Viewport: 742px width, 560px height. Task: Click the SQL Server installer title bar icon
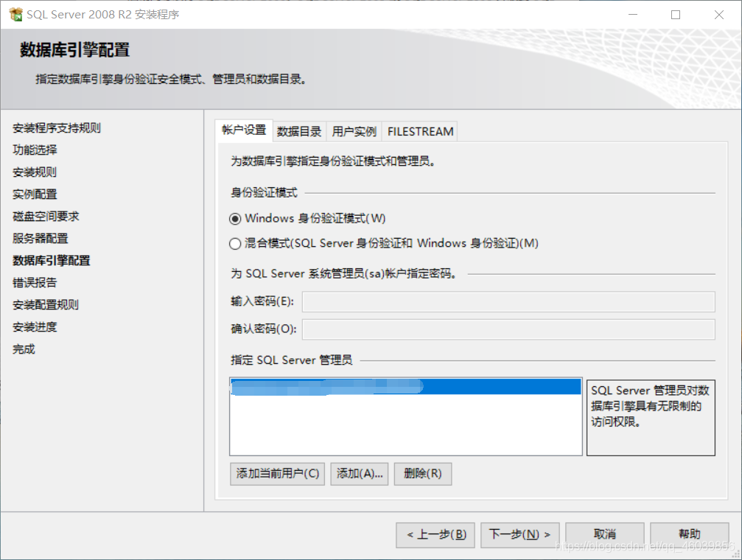point(15,15)
